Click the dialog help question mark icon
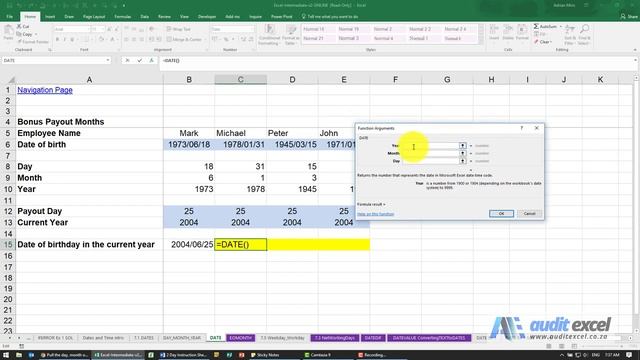The width and height of the screenshot is (640, 360). click(521, 128)
